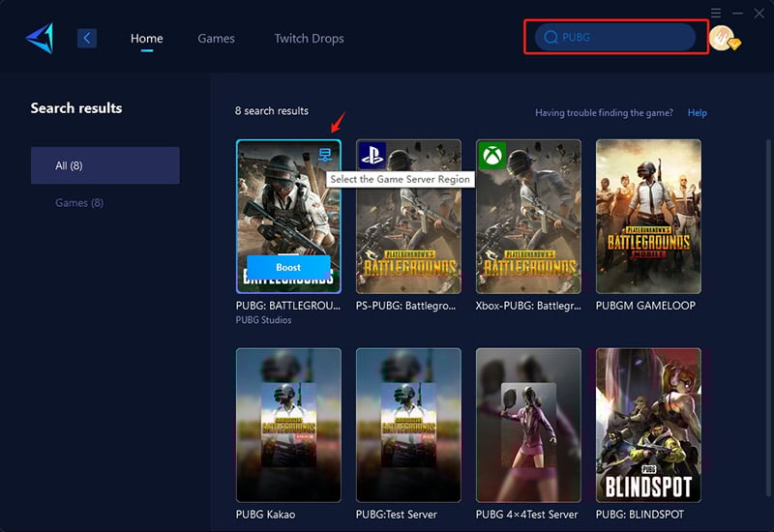The image size is (774, 532).
Task: Open the Games tab
Action: [216, 39]
